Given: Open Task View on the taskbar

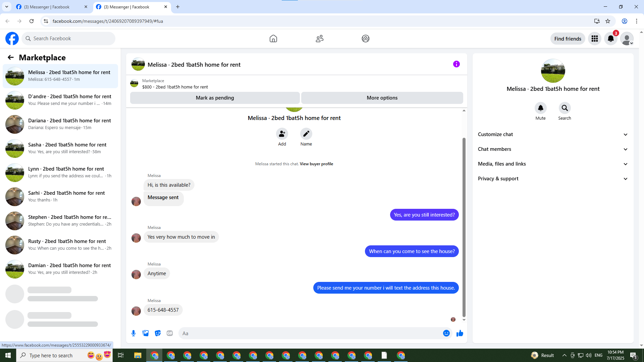Looking at the screenshot, I should click(x=121, y=355).
